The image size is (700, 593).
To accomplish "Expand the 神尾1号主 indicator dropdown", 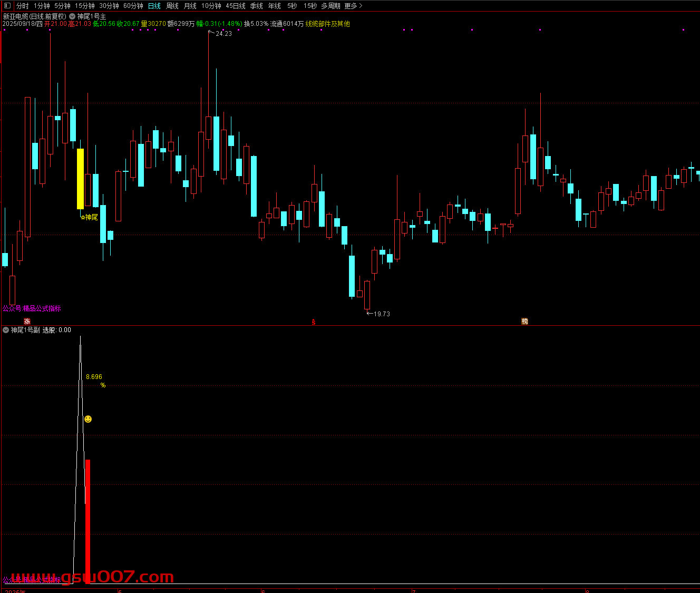I will point(72,16).
